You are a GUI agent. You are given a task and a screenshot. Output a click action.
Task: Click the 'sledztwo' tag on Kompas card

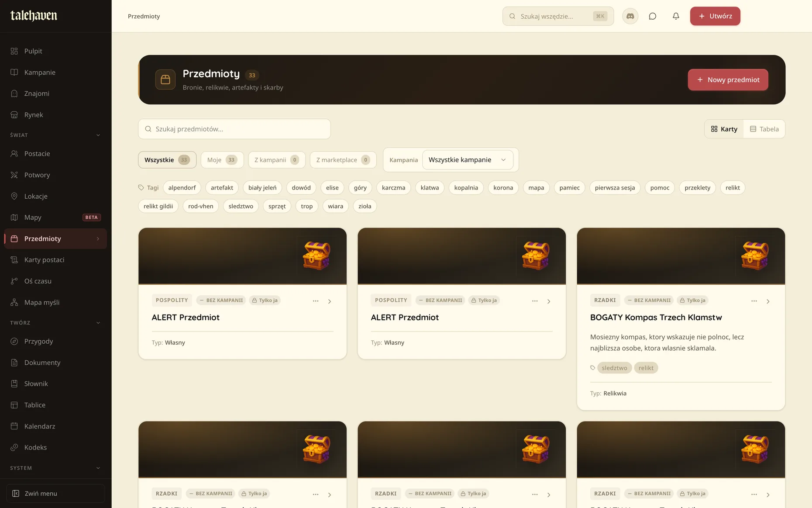tap(614, 368)
